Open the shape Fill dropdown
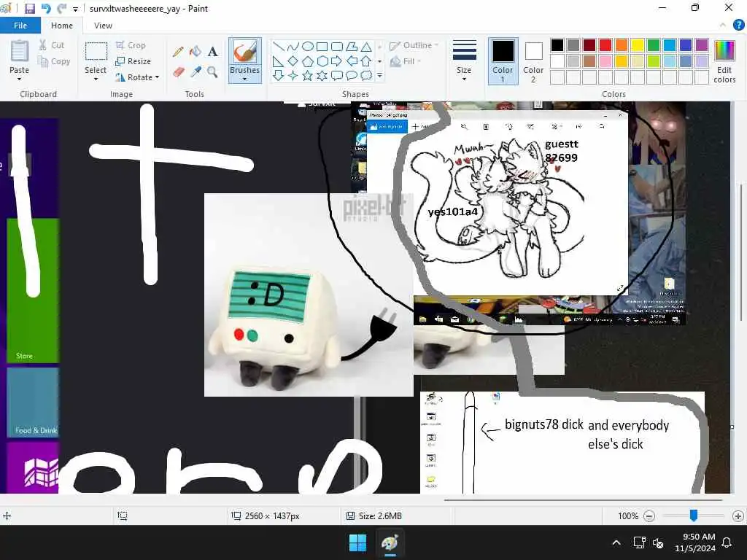This screenshot has height=560, width=747. point(406,61)
